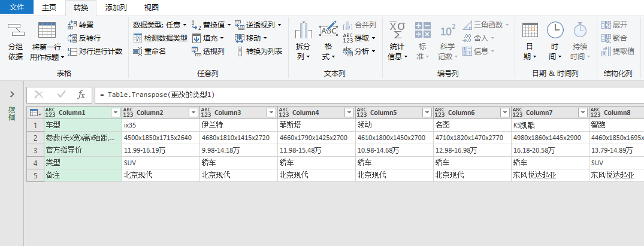Viewport: 644px width, 246px height.
Task: Open Statistics (统计信息) tool
Action: 397,41
